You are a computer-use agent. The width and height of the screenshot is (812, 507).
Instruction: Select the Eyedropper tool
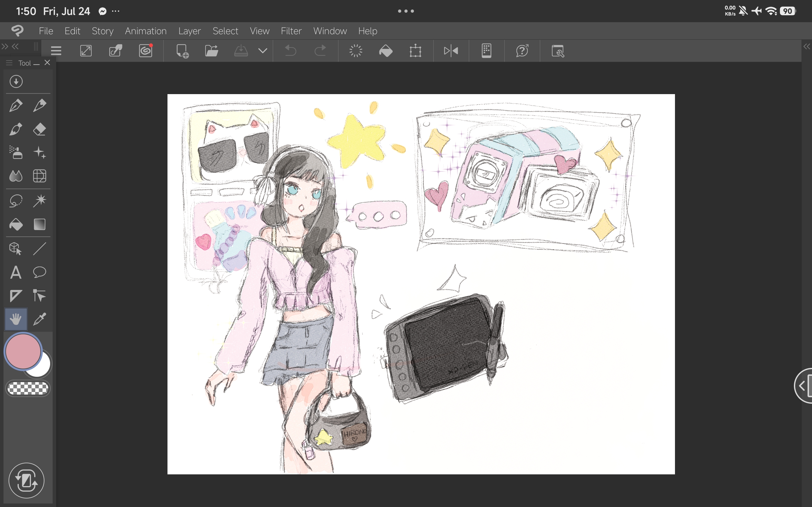tap(40, 319)
